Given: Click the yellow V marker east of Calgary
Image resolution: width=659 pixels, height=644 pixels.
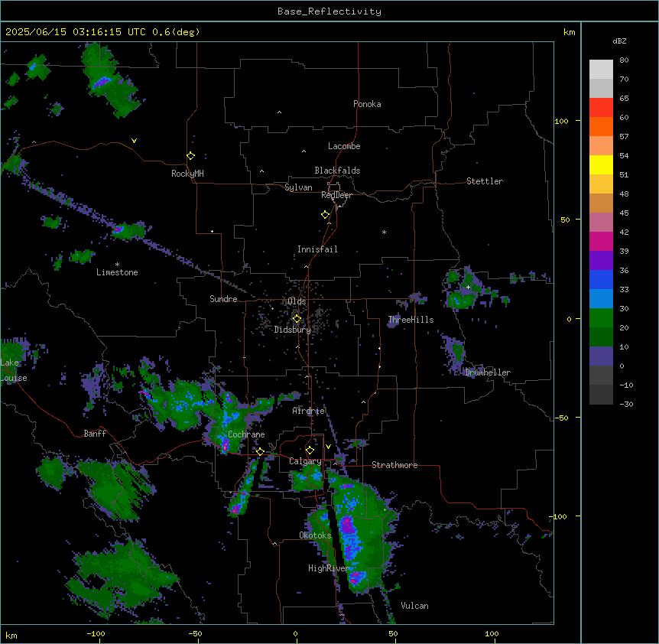Looking at the screenshot, I should coord(328,447).
